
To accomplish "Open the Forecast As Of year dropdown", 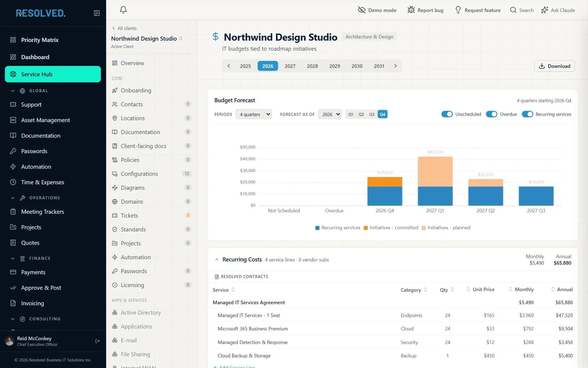I will pyautogui.click(x=330, y=114).
